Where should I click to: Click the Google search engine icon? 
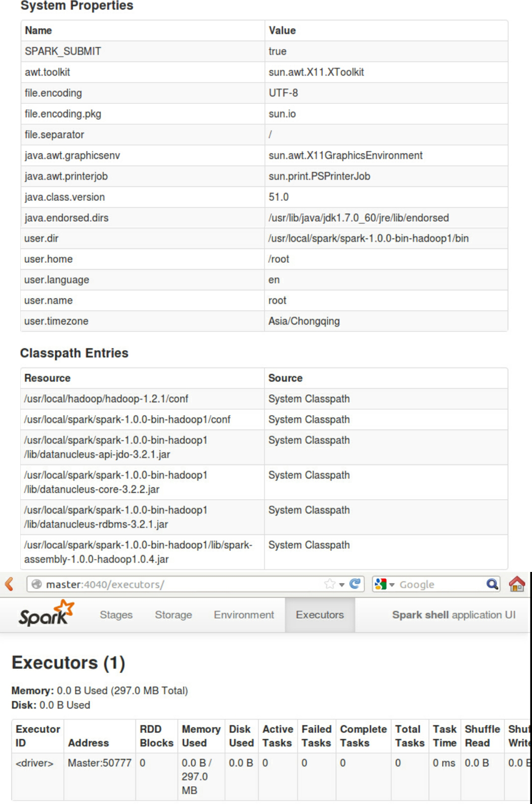(380, 584)
